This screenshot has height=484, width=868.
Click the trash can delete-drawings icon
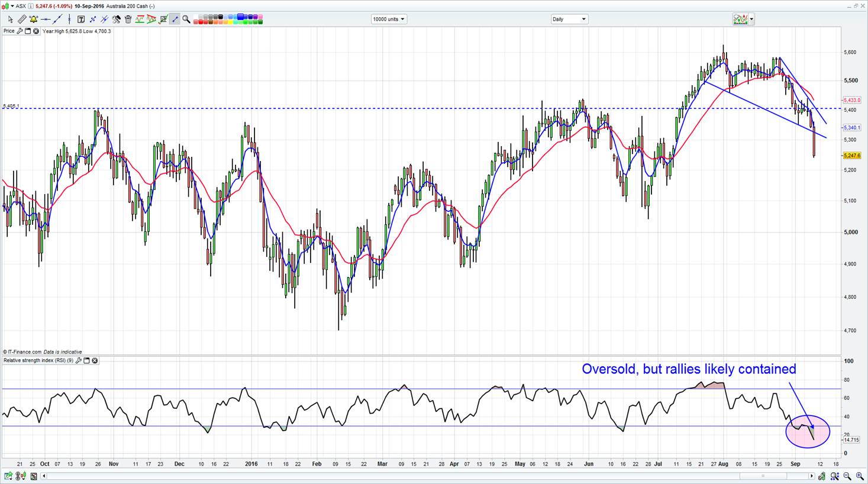click(x=128, y=20)
